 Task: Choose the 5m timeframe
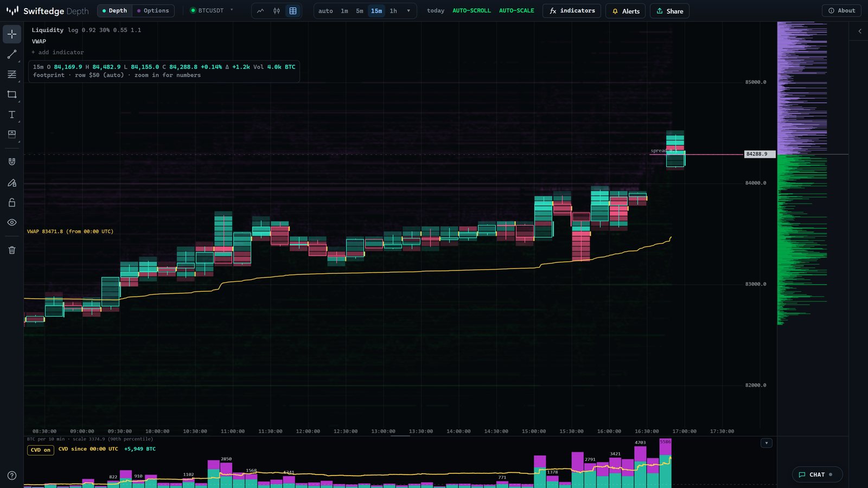pyautogui.click(x=360, y=11)
